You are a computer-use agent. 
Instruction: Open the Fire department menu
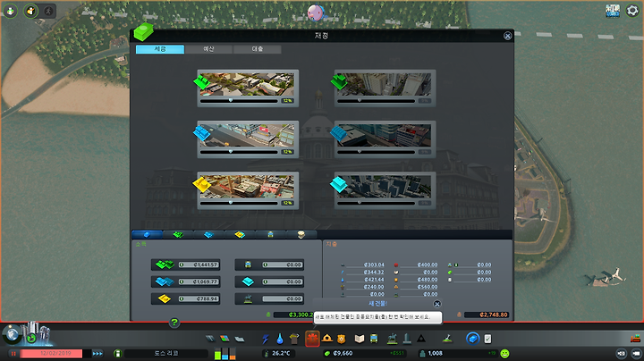(327, 339)
